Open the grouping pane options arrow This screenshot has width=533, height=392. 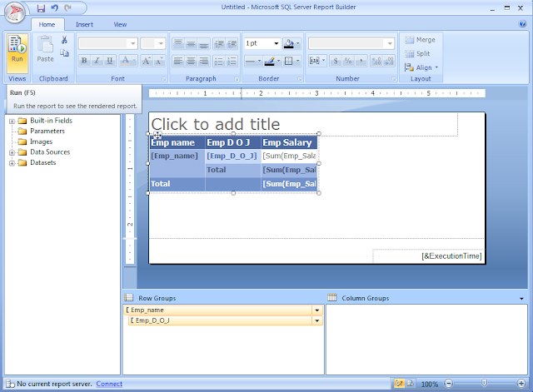pyautogui.click(x=521, y=299)
